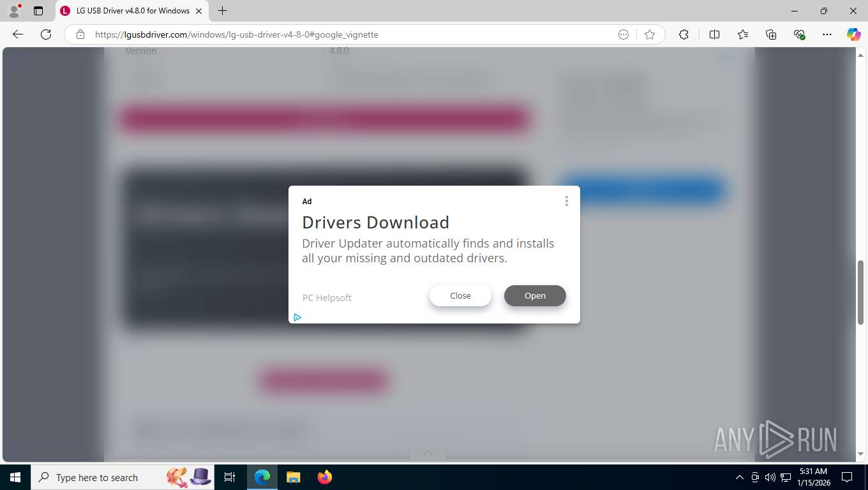Show hidden system tray icons
868x490 pixels.
point(740,477)
